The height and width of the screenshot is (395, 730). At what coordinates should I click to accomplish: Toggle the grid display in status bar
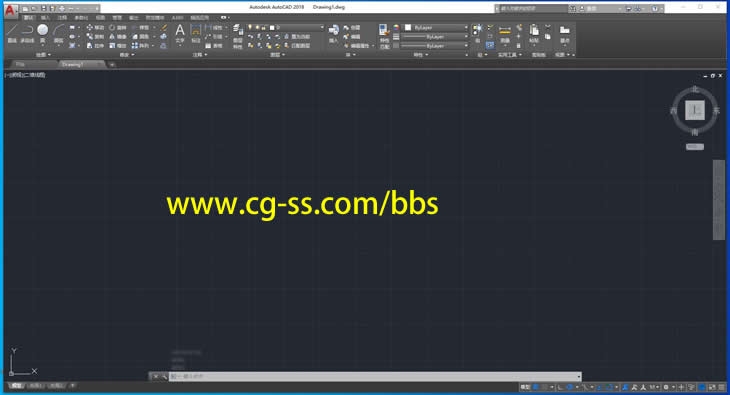536,387
